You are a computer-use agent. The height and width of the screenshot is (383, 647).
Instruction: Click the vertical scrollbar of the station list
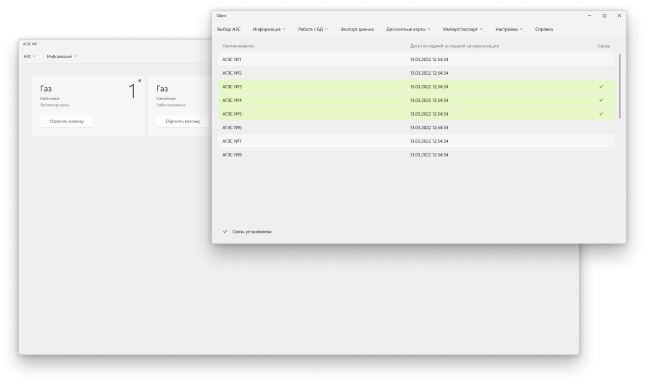(620, 86)
